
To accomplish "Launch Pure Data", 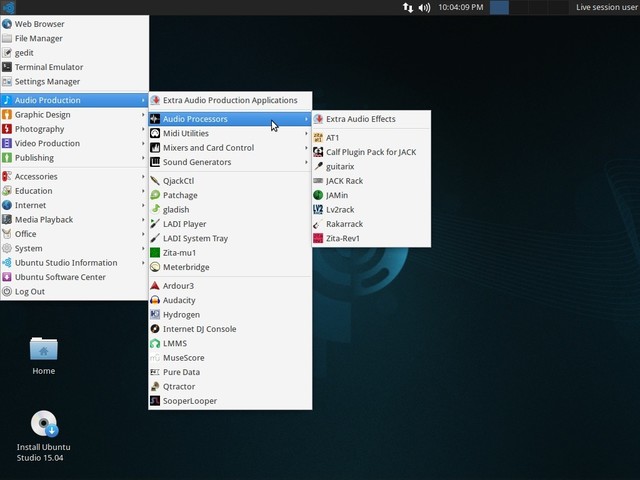I will pos(230,372).
